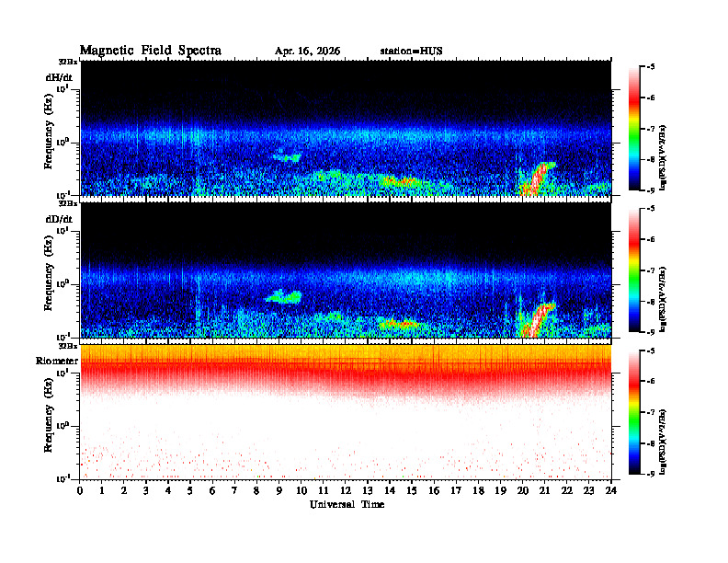Click the "Magnetic Field Spectra" title
The height and width of the screenshot is (563, 728).
tap(151, 51)
